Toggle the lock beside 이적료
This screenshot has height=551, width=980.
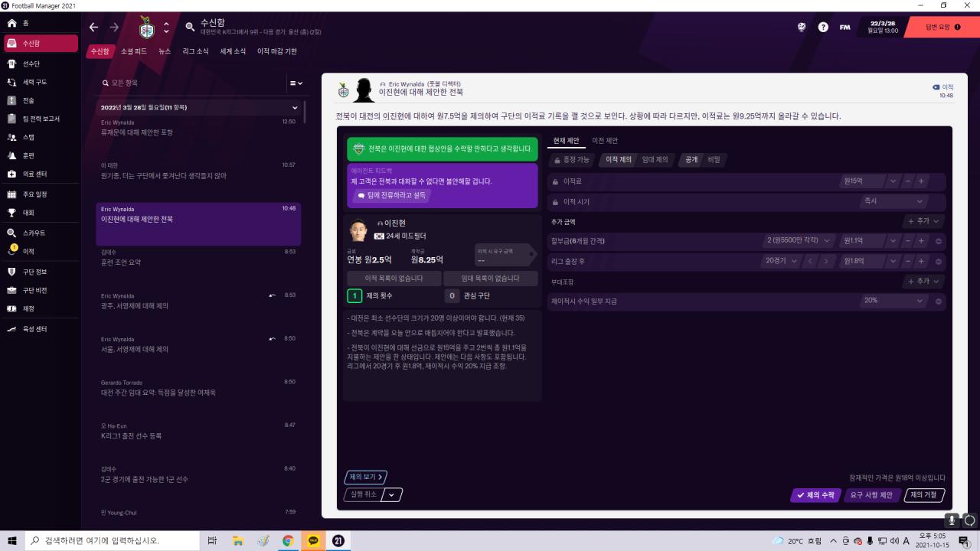556,181
